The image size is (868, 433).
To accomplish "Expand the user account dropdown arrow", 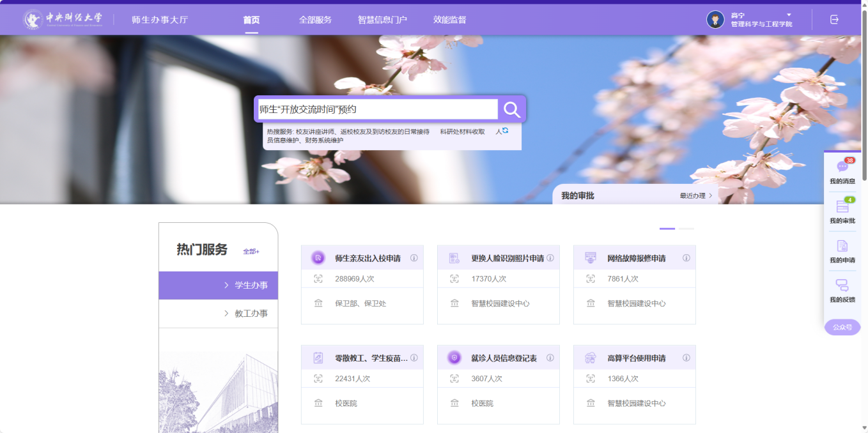I will pos(789,15).
